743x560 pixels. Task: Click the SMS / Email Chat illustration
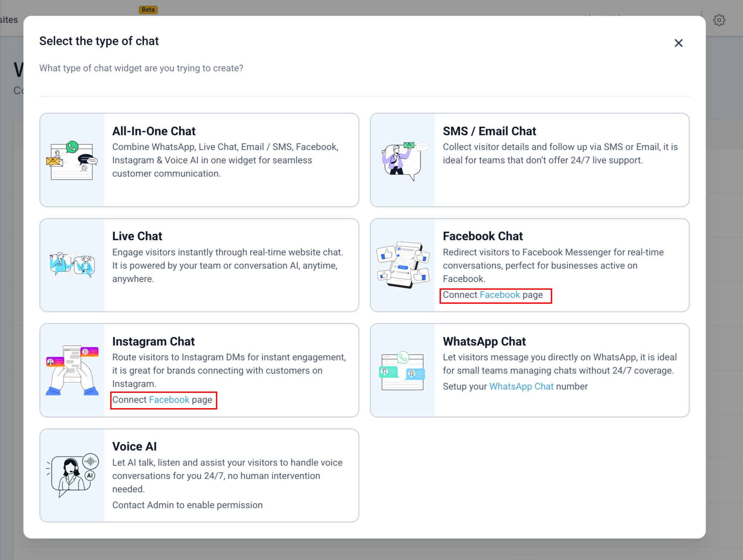click(x=403, y=160)
